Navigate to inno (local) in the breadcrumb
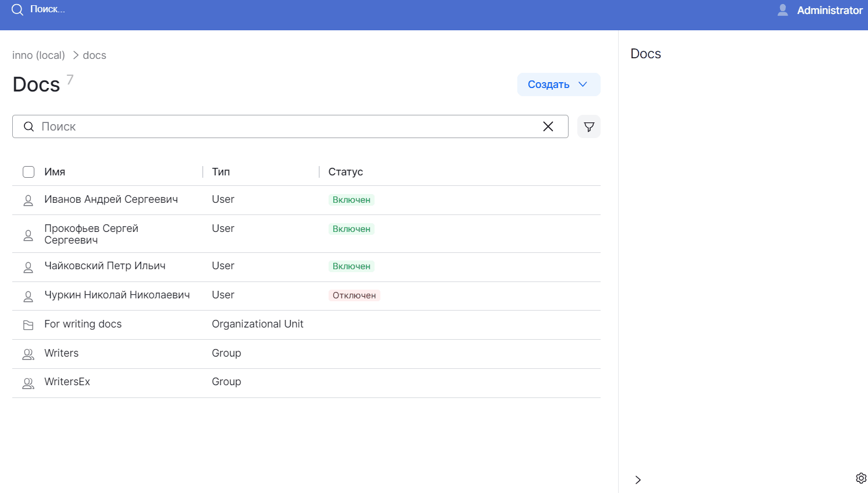The image size is (868, 493). 38,55
